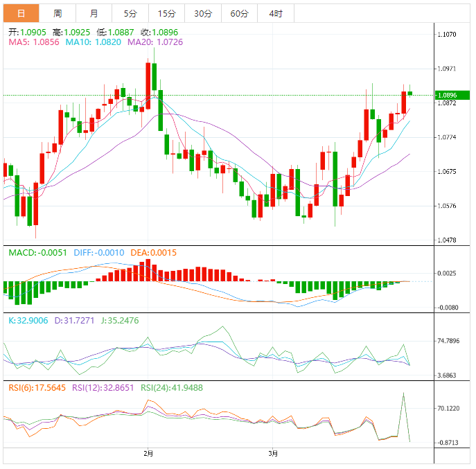Viewport: 476px width, 469px height.
Task: Select the 日 daily chart tab
Action: tap(21, 13)
